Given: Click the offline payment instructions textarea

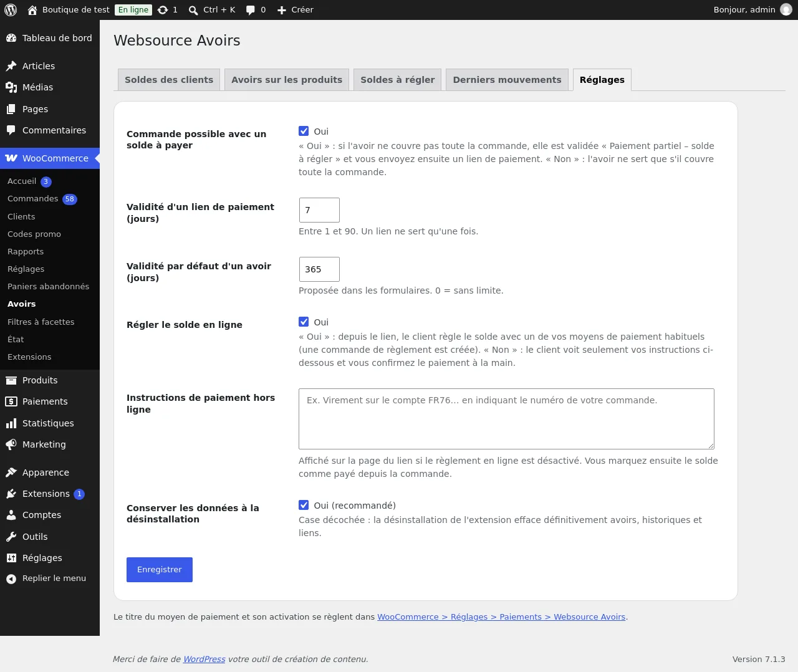Looking at the screenshot, I should 506,419.
